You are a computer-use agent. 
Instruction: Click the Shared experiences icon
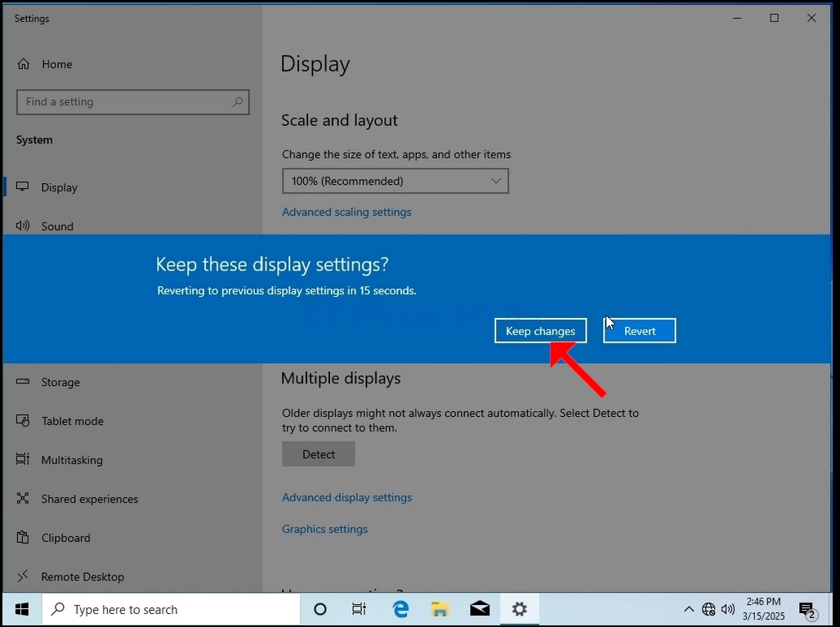tap(23, 499)
